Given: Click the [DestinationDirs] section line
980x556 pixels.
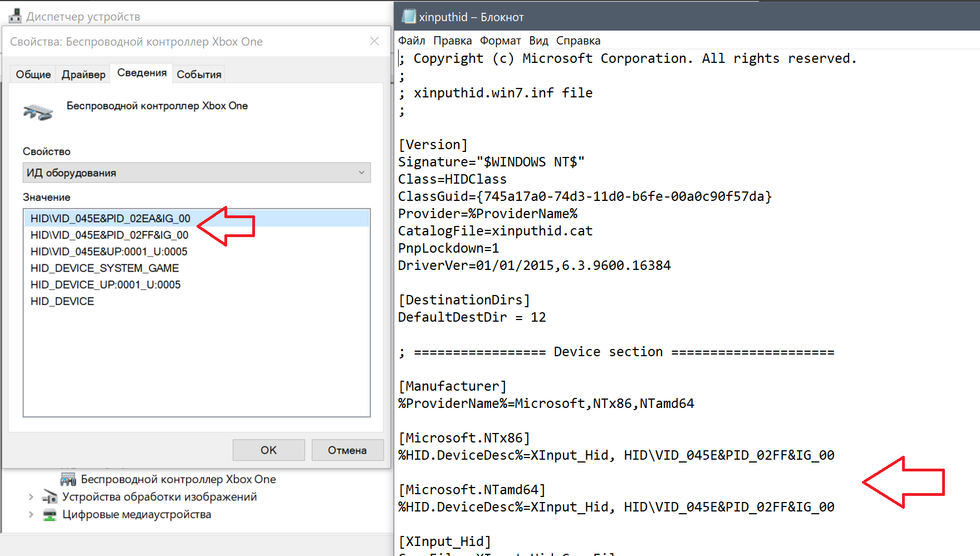Looking at the screenshot, I should [464, 300].
